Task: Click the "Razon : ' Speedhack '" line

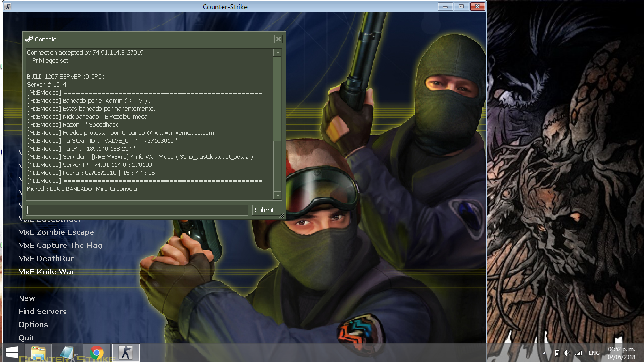Action: pos(74,125)
